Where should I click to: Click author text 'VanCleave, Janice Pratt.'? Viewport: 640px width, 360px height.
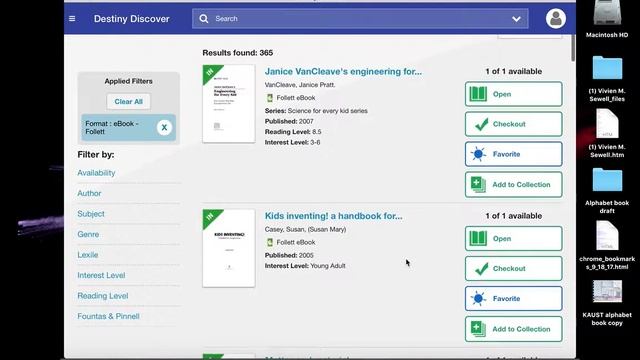coord(300,85)
